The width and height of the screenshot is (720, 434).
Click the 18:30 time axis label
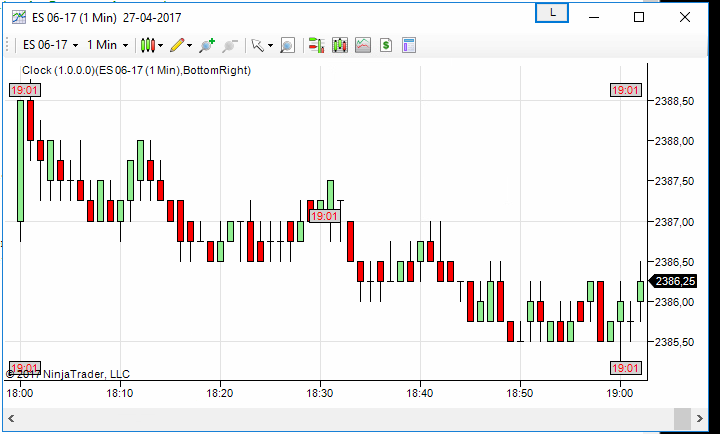pos(320,394)
